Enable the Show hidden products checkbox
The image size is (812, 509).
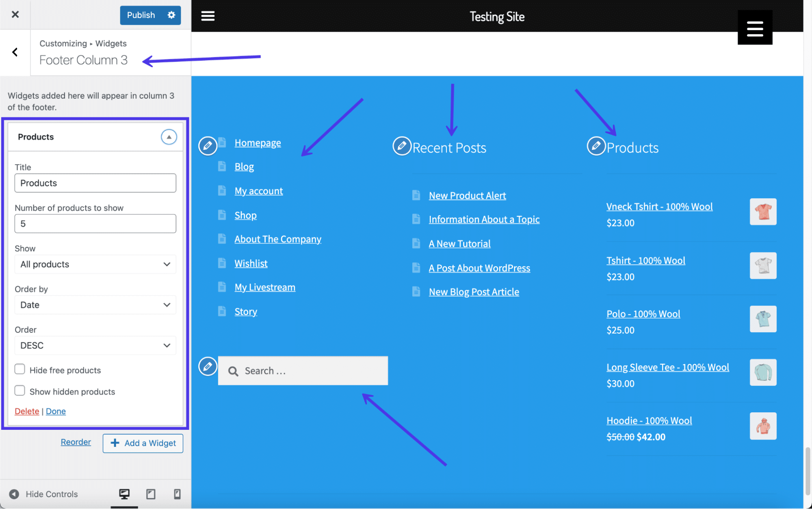click(19, 390)
